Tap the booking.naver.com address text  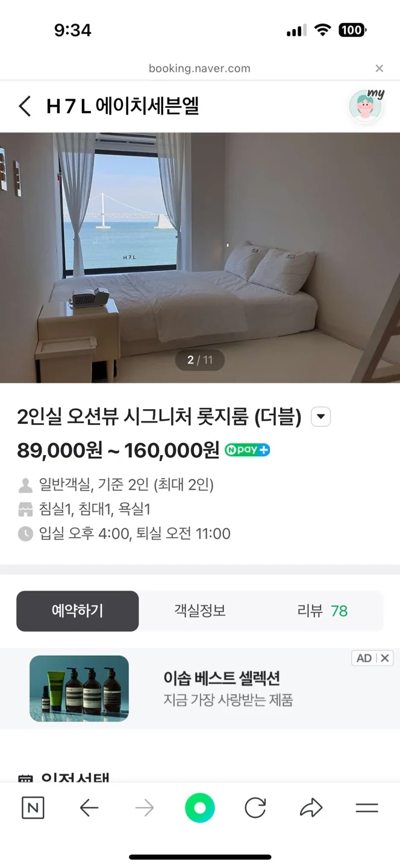[x=199, y=69]
